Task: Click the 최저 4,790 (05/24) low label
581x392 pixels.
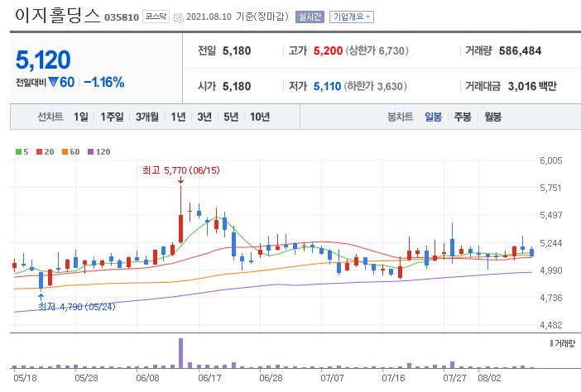Action: pyautogui.click(x=77, y=307)
